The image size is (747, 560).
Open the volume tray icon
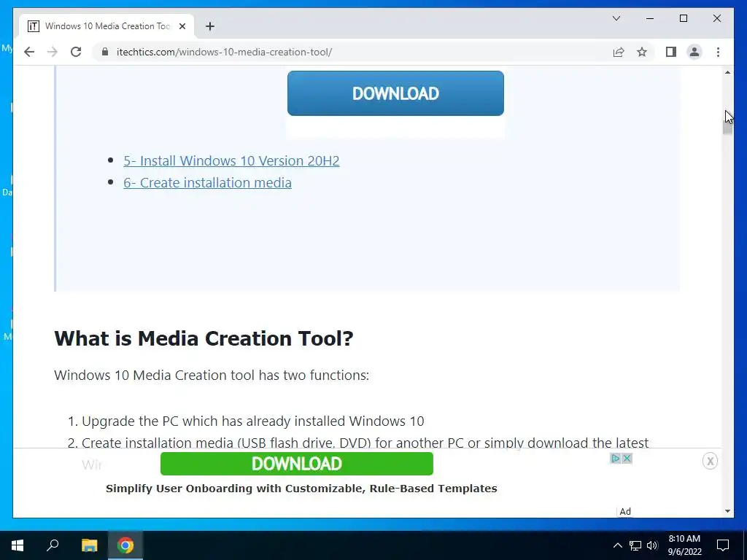click(652, 545)
